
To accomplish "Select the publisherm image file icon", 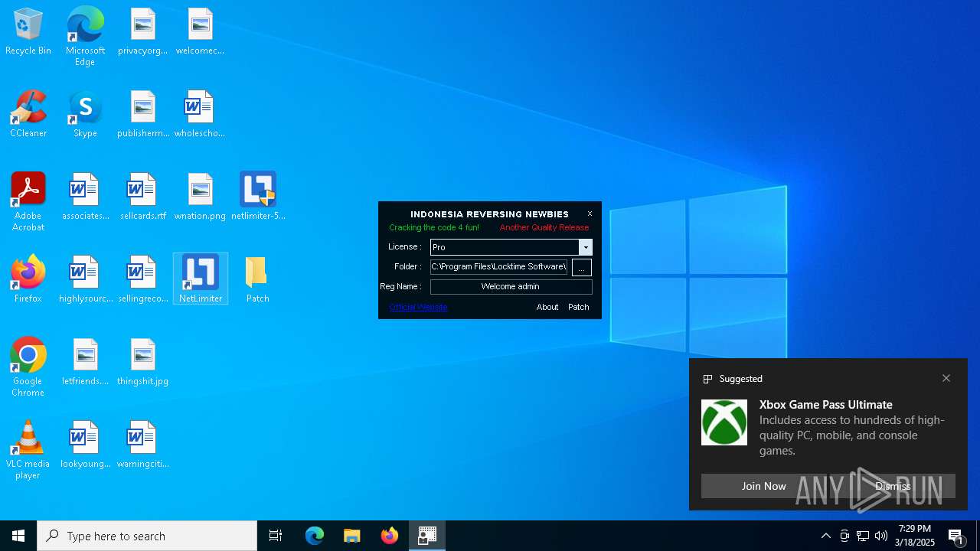I will click(x=142, y=115).
